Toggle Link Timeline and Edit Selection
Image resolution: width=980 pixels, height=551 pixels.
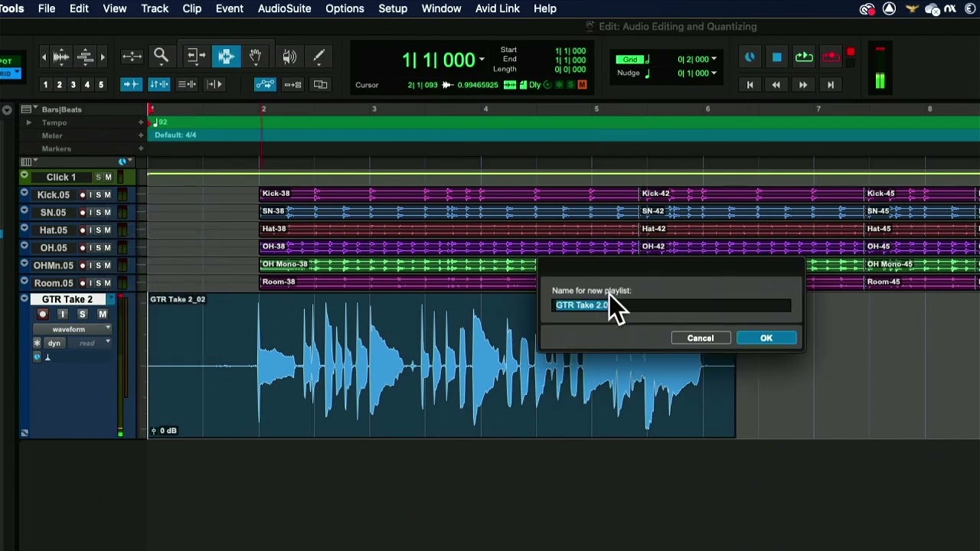(159, 84)
